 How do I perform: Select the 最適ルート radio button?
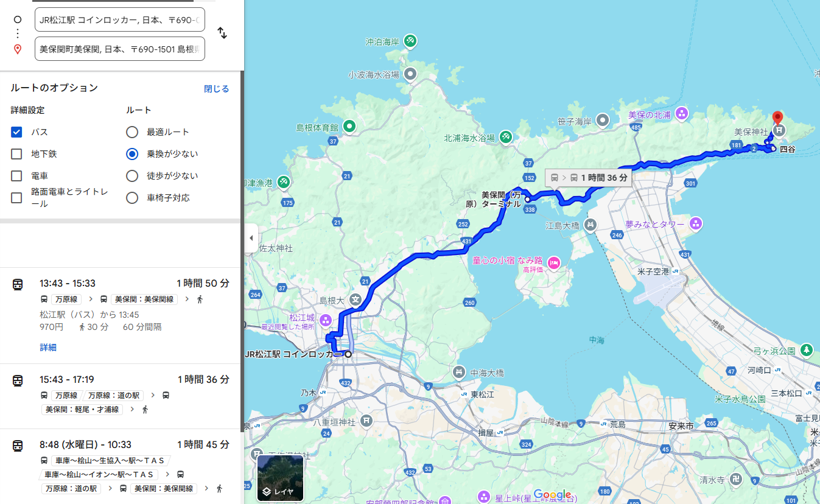(132, 132)
